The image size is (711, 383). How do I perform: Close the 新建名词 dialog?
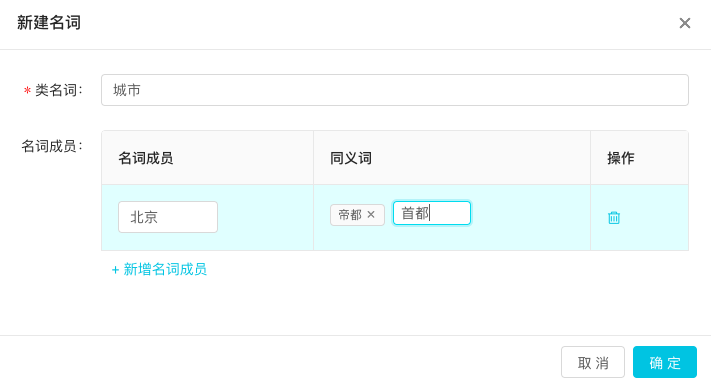[x=685, y=23]
